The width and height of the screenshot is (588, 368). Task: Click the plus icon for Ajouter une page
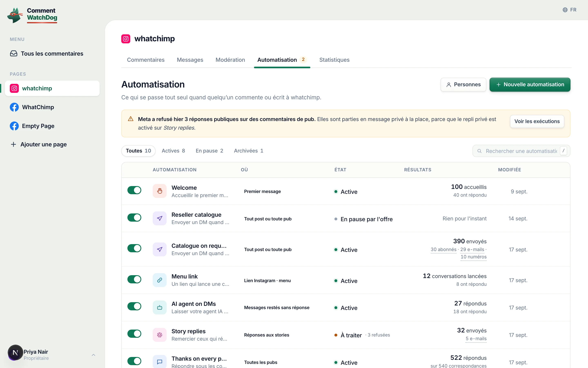pos(14,144)
